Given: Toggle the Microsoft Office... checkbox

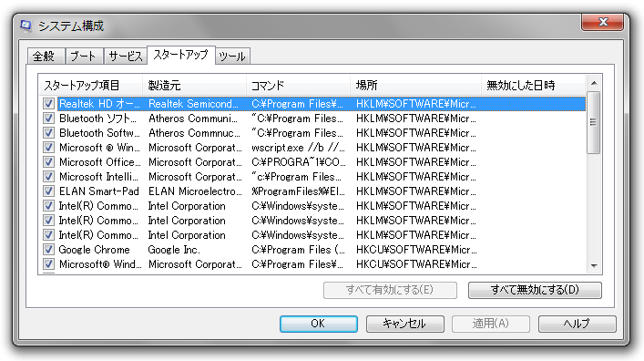Looking at the screenshot, I should tap(48, 162).
